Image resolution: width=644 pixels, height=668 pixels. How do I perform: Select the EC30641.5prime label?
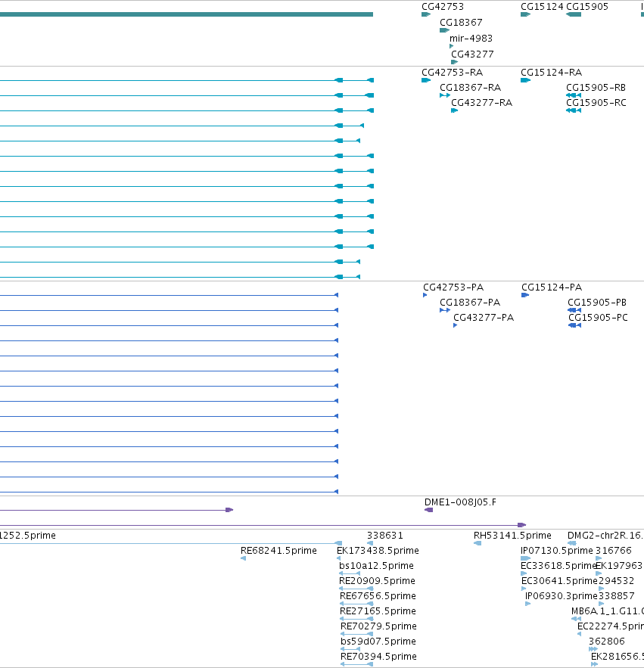click(559, 581)
